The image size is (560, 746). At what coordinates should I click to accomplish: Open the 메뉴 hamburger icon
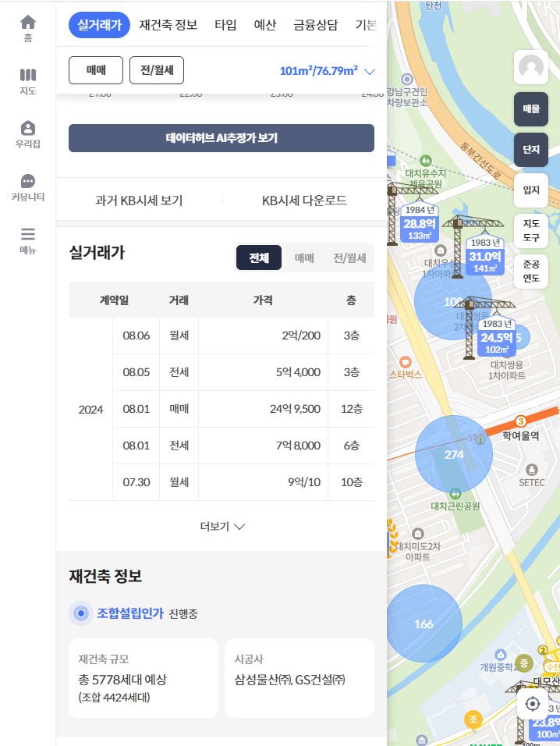(x=28, y=240)
